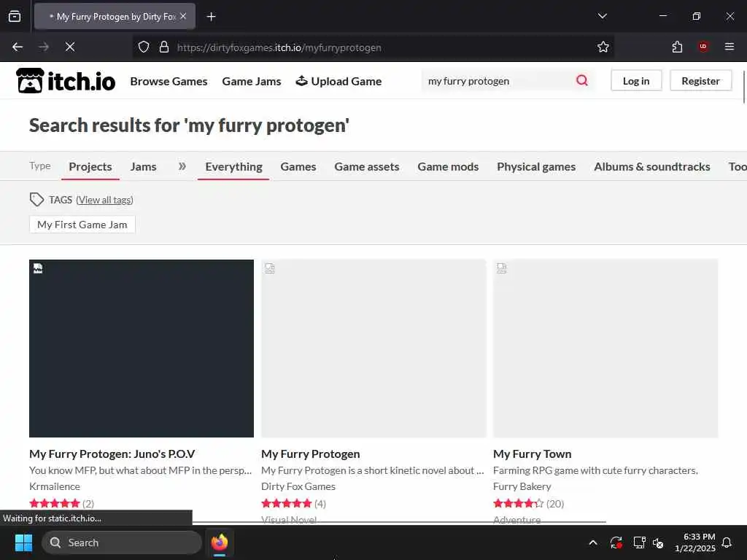This screenshot has height=560, width=747.
Task: Click the sync update tray icon
Action: [616, 542]
